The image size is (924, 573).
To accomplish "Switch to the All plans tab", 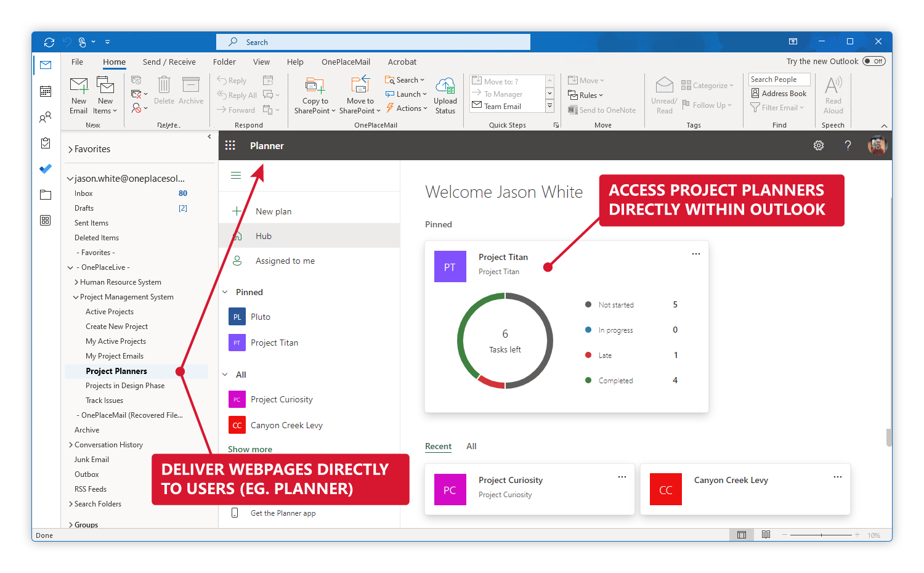I will click(x=471, y=446).
